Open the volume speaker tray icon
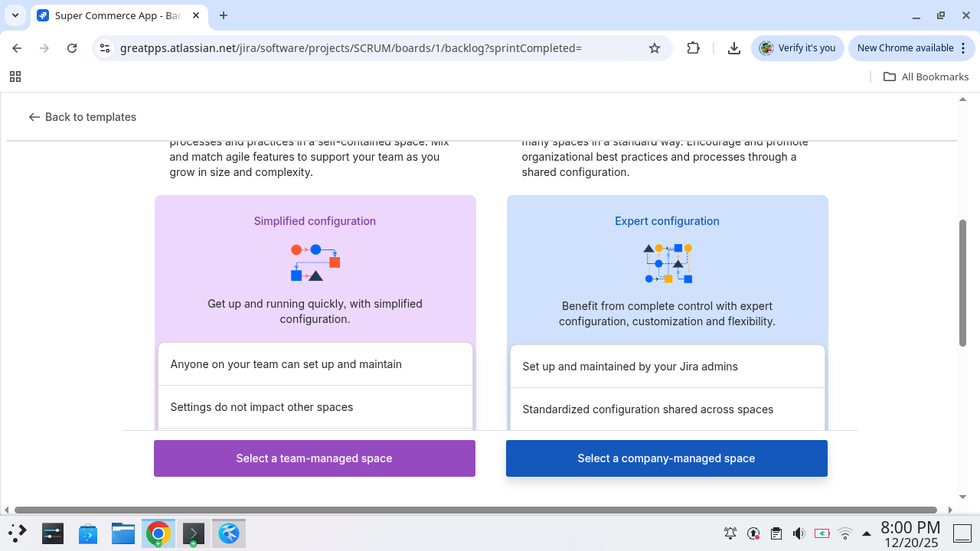Screen dimensions: 980x551 pos(799,533)
